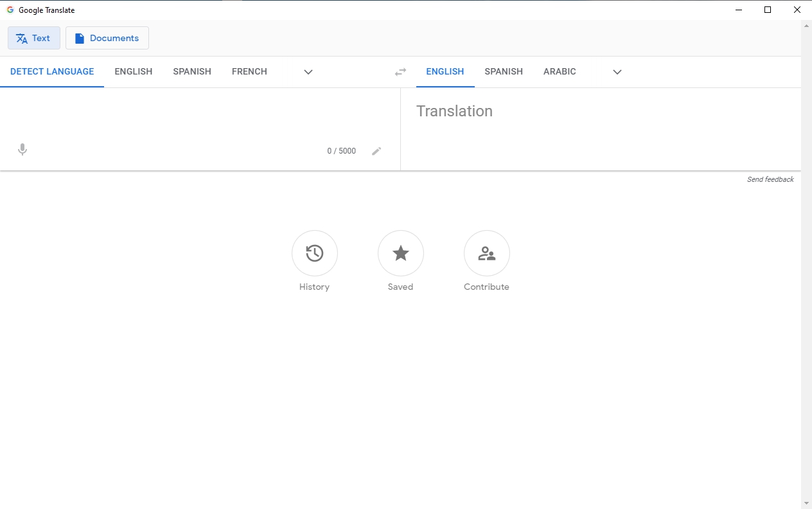This screenshot has width=812, height=509.
Task: Set target language to Arabic
Action: pyautogui.click(x=560, y=71)
